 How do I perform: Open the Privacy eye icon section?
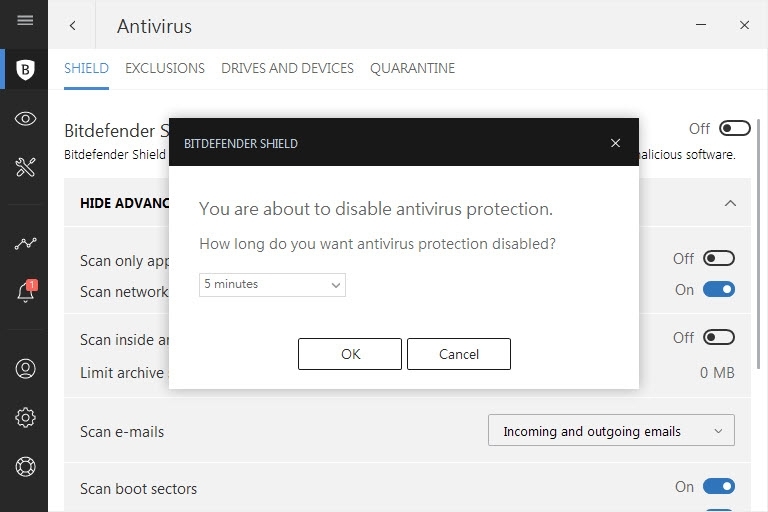(x=25, y=119)
